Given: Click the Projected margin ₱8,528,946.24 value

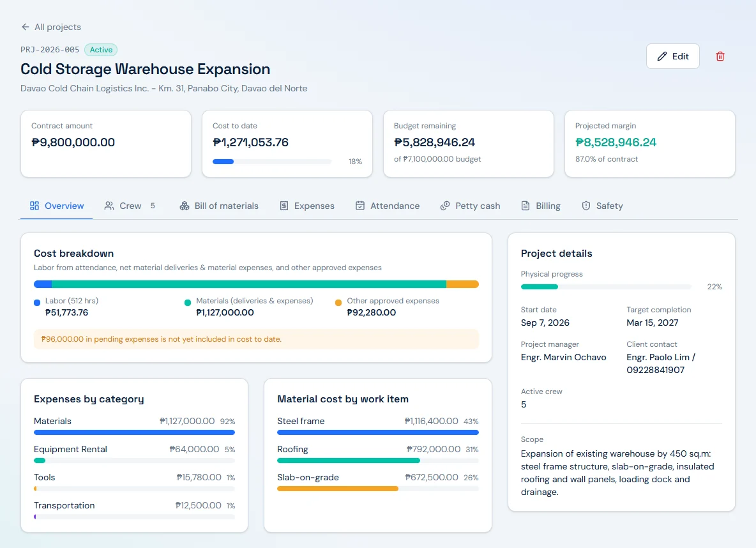Looking at the screenshot, I should point(616,142).
